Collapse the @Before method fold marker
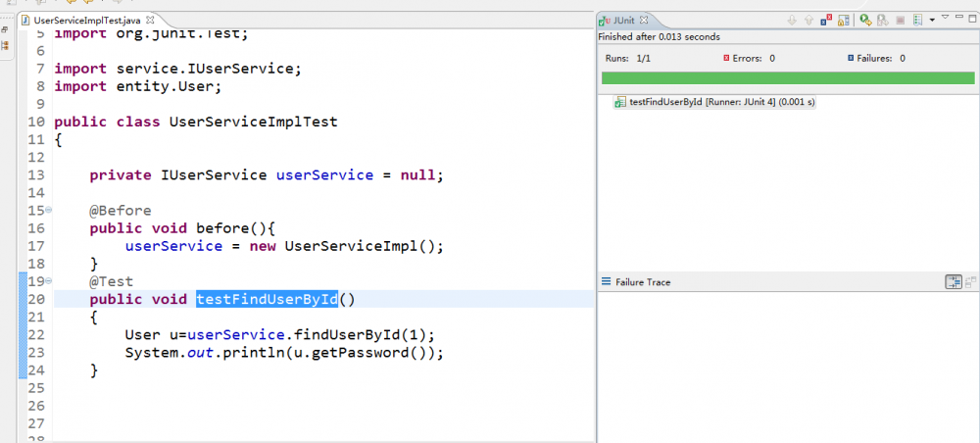The width and height of the screenshot is (980, 443). [49, 211]
